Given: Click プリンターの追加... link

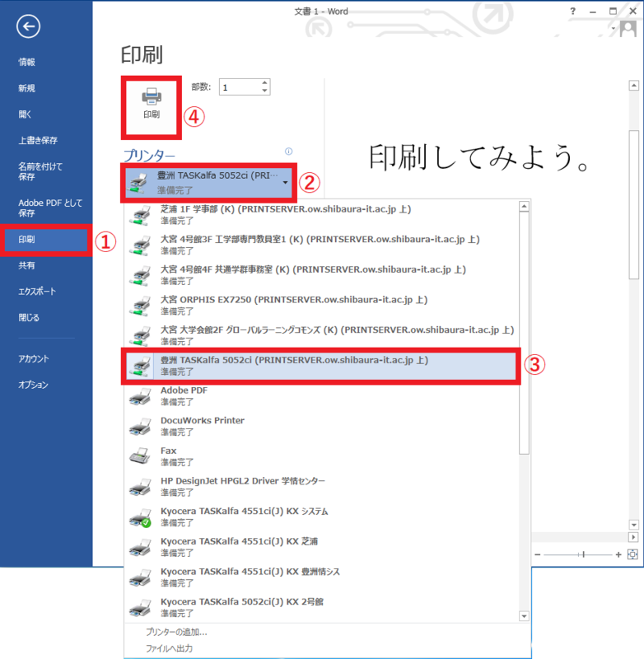Looking at the screenshot, I should click(176, 632).
